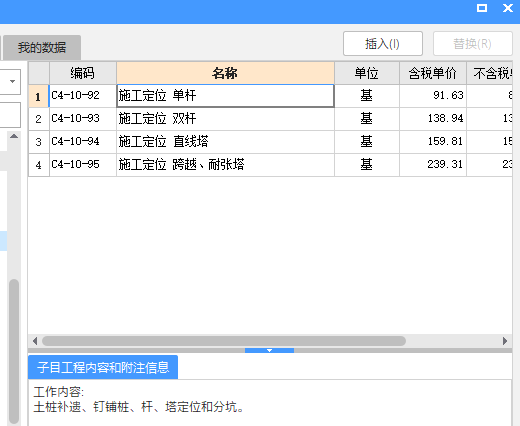
Task: Click the left vertical scrollbar thumb
Action: (14, 352)
